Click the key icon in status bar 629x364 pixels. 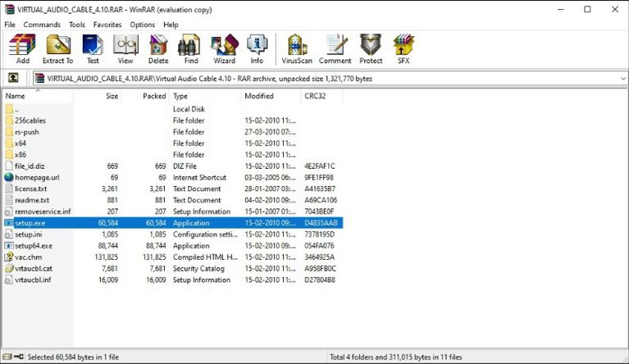[x=19, y=357]
